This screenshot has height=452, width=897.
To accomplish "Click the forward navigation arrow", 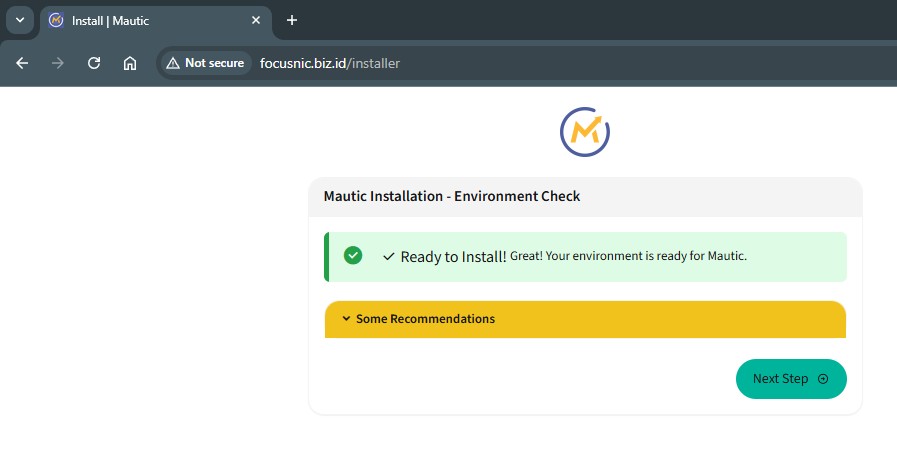I will coord(58,63).
